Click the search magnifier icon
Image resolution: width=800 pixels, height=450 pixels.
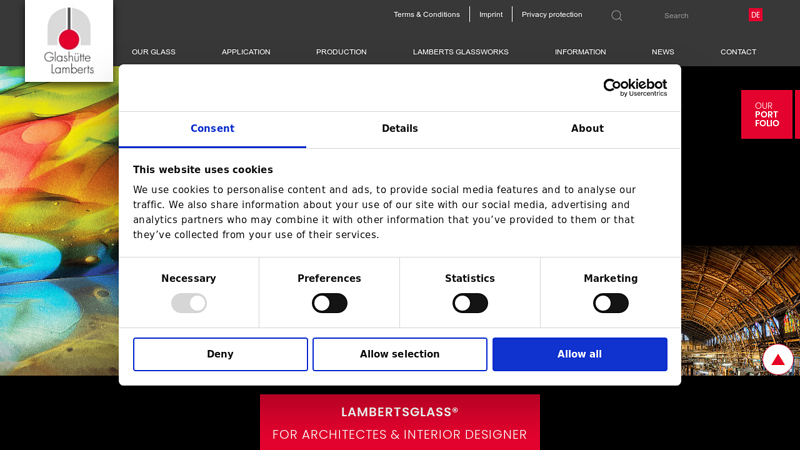(616, 15)
